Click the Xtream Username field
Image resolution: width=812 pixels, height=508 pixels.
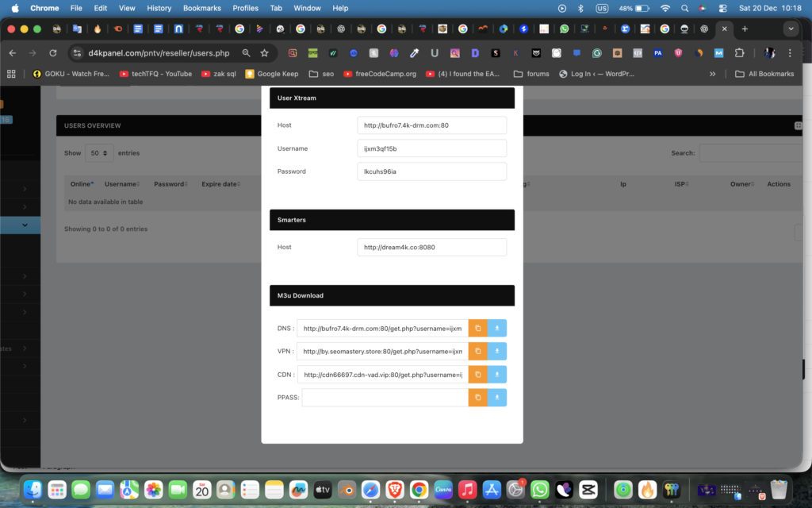coord(431,148)
